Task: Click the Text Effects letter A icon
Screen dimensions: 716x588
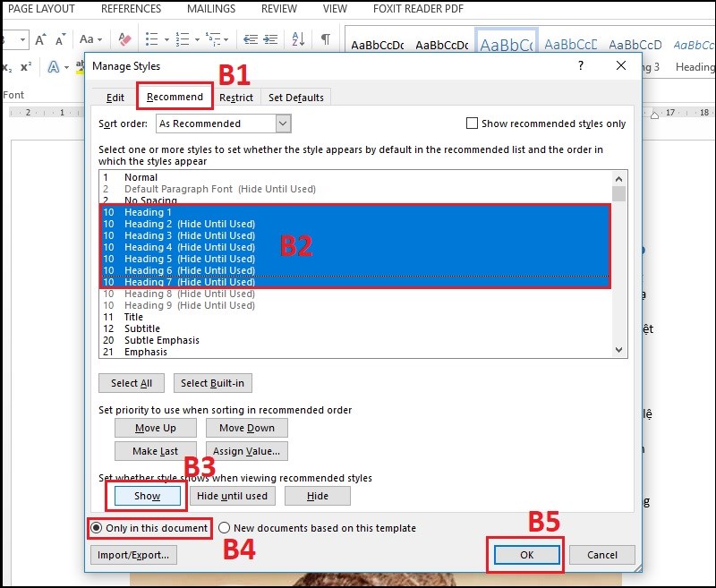Action: click(x=54, y=67)
